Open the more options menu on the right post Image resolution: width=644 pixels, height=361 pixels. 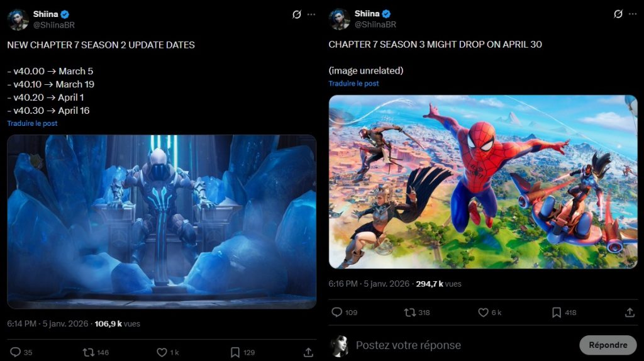632,14
